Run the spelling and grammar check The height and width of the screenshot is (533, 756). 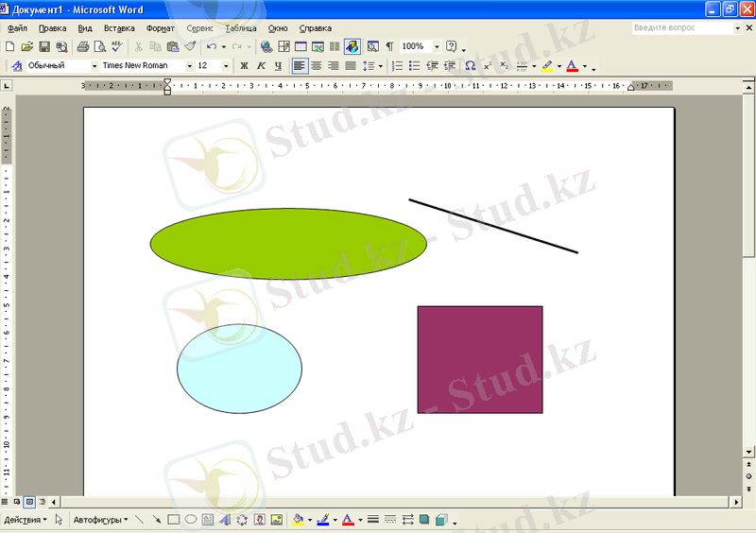[x=116, y=47]
